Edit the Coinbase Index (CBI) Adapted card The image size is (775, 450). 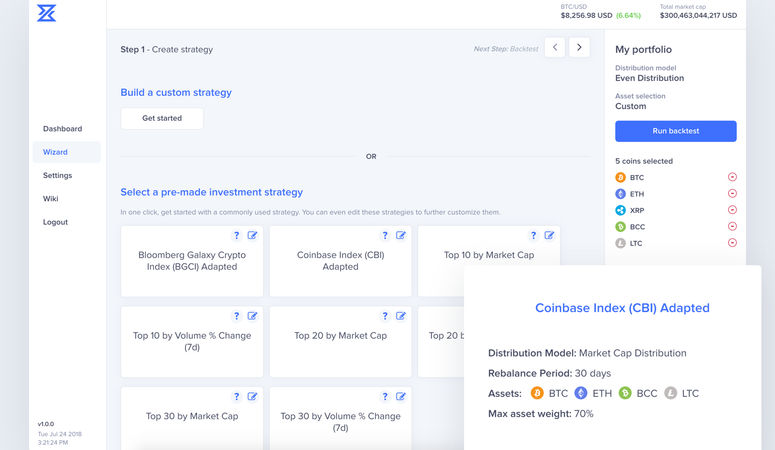point(401,235)
